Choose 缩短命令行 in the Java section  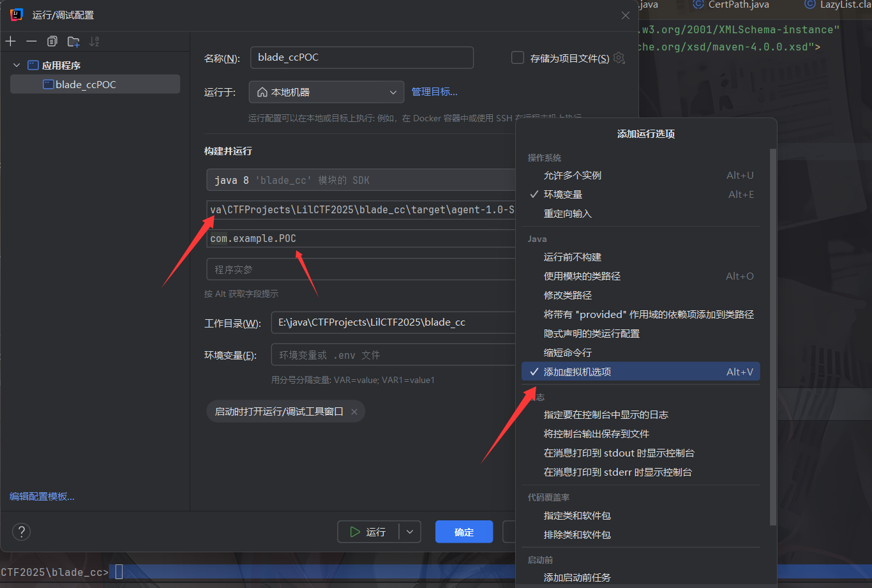pos(568,352)
